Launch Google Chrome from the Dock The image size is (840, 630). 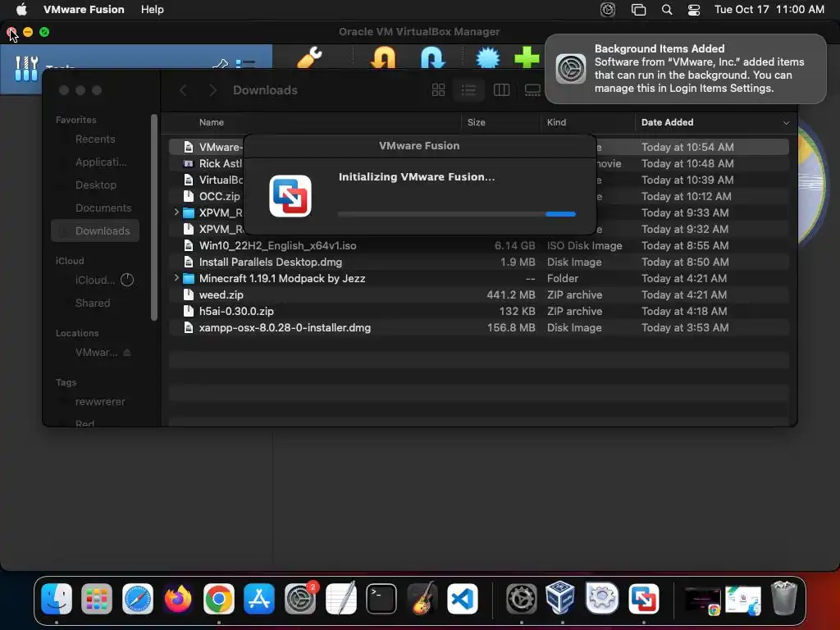(x=218, y=598)
